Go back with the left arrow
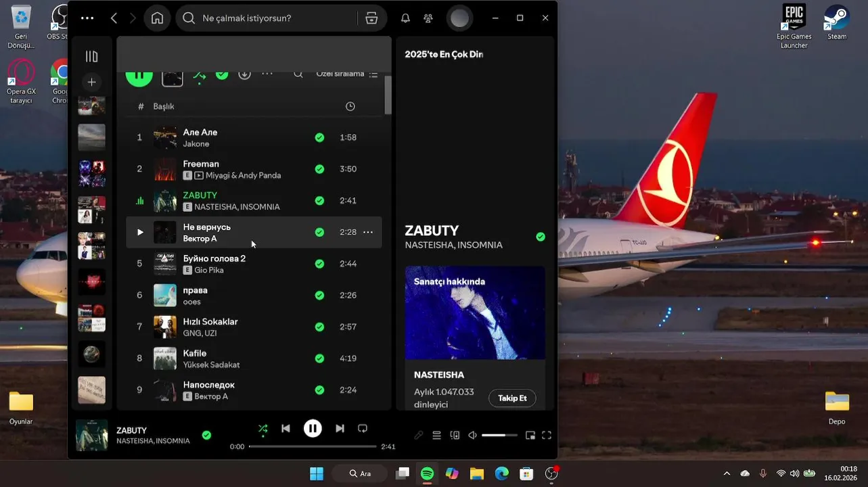 114,18
